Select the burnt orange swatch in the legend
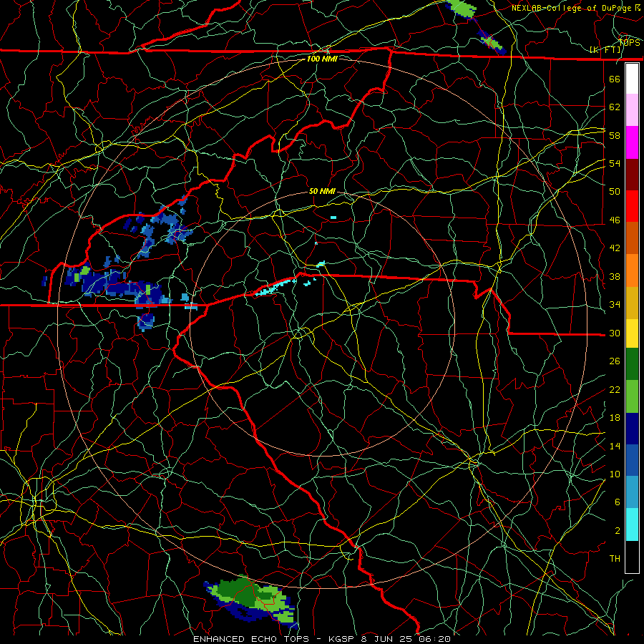The width and height of the screenshot is (644, 644). click(x=632, y=238)
